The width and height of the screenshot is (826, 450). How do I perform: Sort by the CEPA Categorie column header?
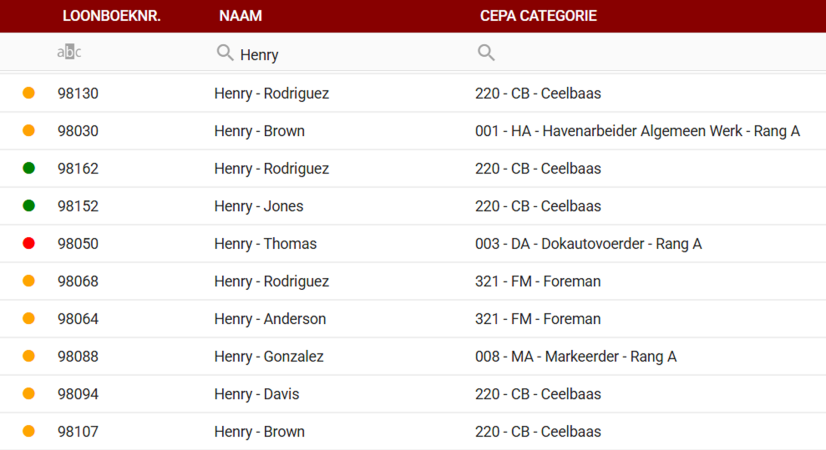(538, 16)
